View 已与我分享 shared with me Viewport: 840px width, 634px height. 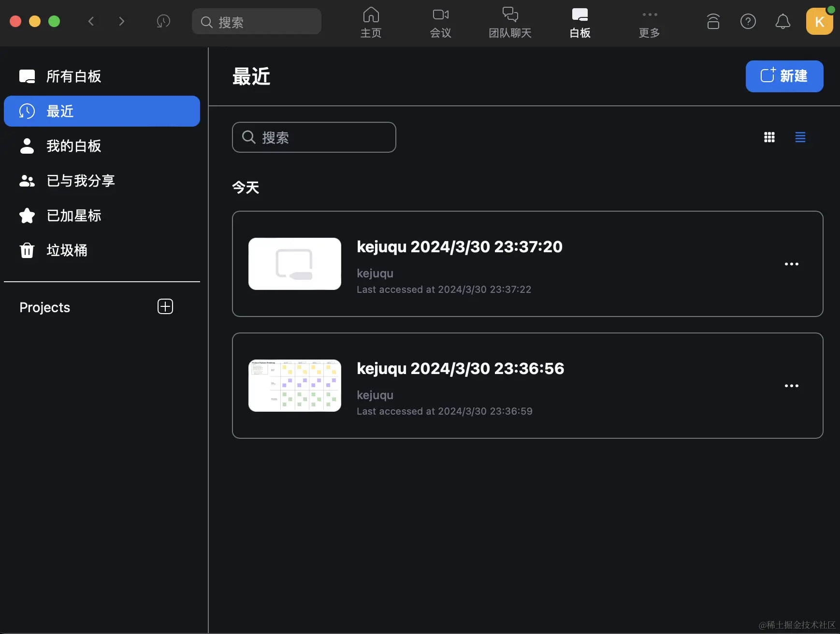coord(102,181)
